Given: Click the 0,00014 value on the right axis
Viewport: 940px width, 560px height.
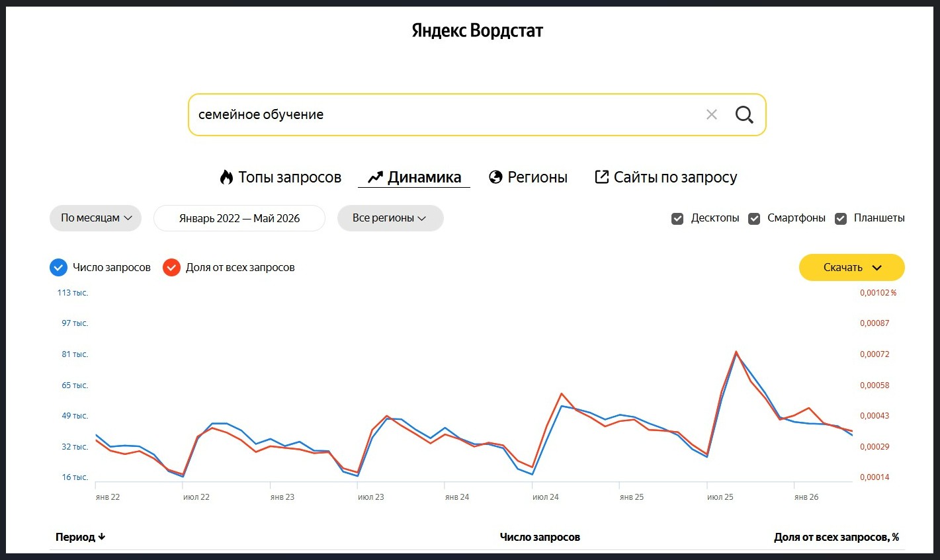Looking at the screenshot, I should coord(875,477).
